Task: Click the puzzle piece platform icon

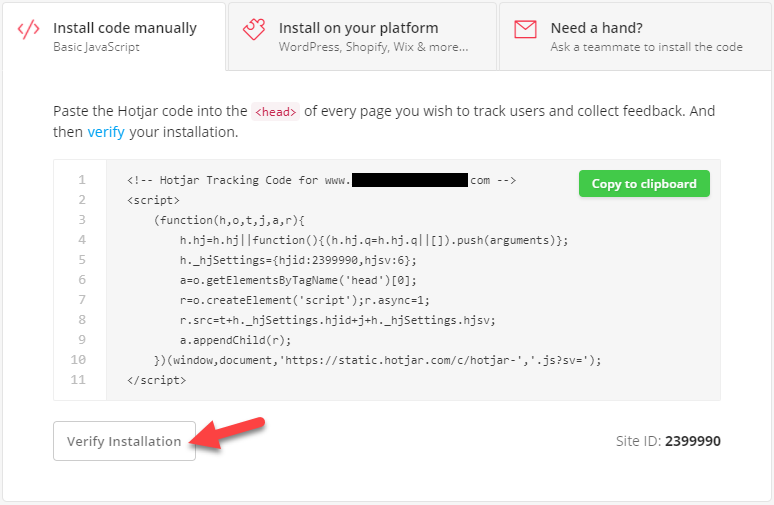Action: 254,29
